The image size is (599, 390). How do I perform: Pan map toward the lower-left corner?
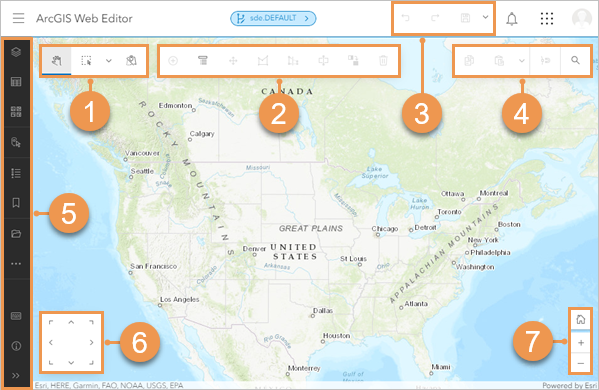click(x=51, y=362)
